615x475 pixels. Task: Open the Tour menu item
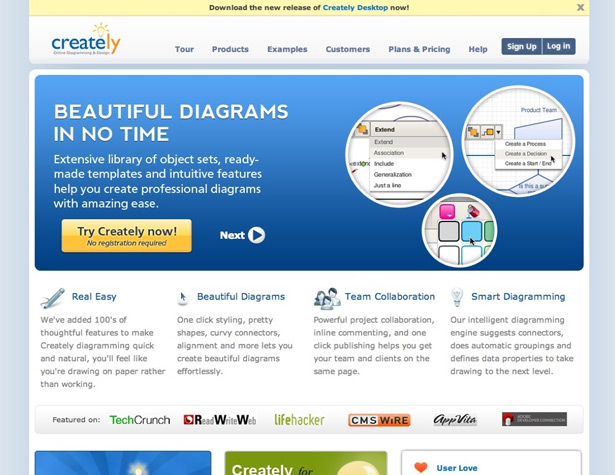pos(184,49)
